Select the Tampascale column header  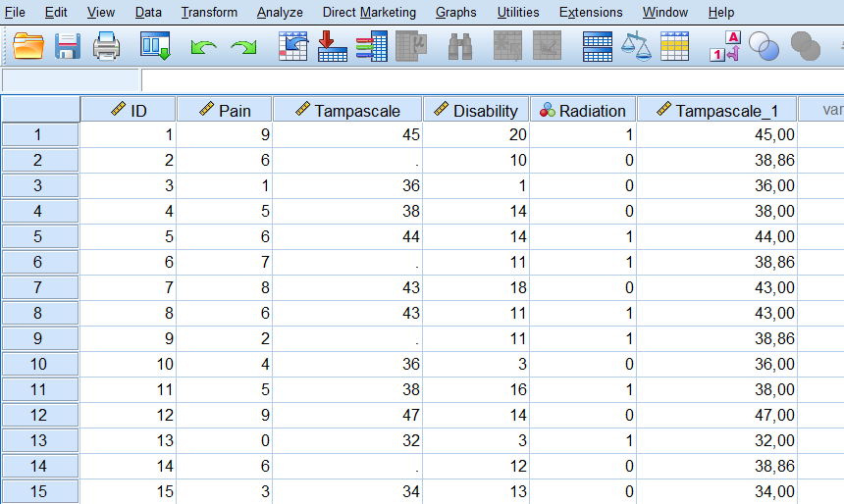[347, 110]
